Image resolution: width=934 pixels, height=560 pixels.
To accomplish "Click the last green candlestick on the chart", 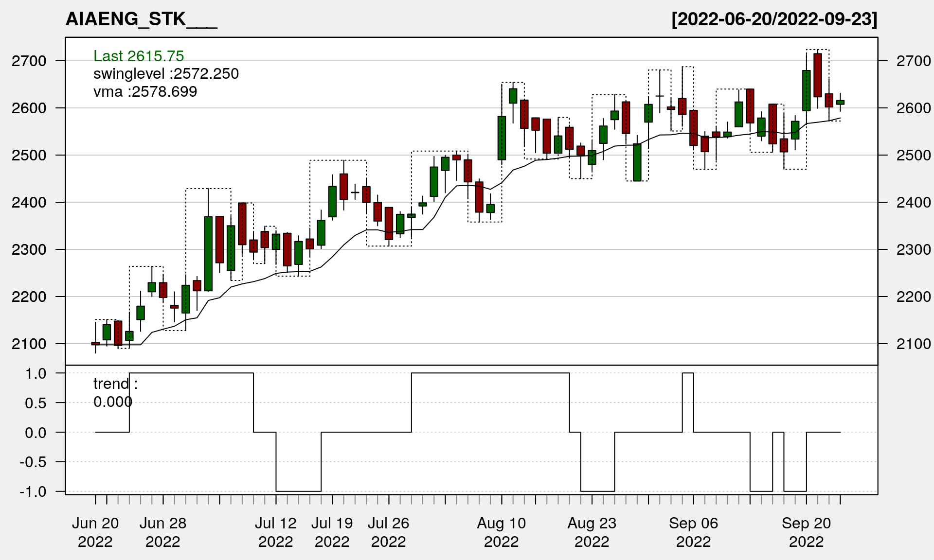I will tap(840, 102).
